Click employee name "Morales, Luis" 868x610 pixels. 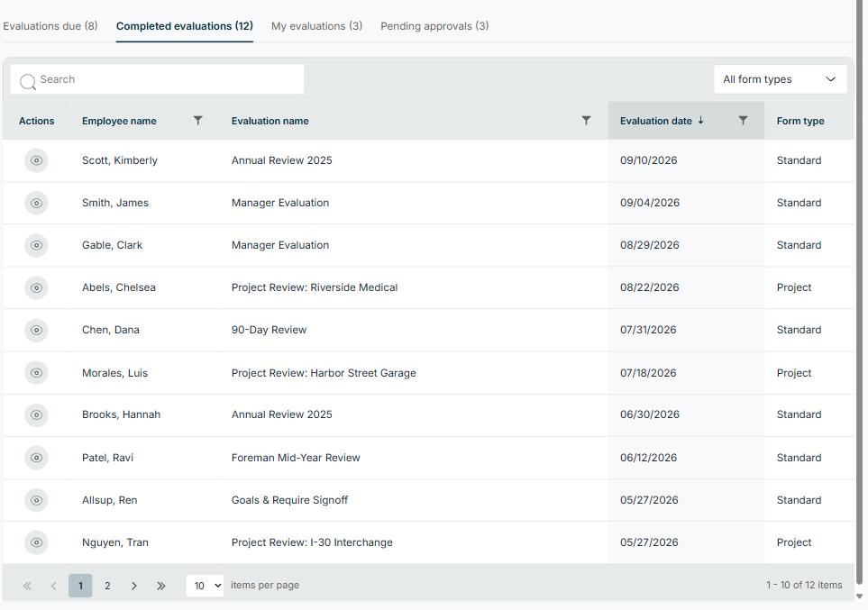pos(114,373)
